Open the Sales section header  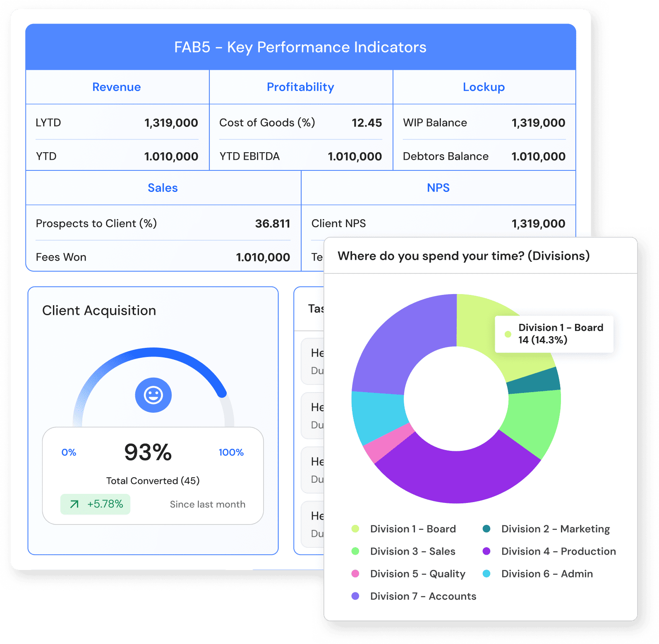click(x=163, y=188)
